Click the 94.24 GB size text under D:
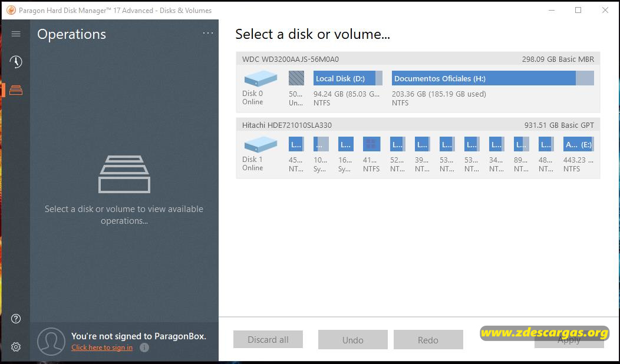Viewport: 620px width, 364px height. (x=347, y=94)
